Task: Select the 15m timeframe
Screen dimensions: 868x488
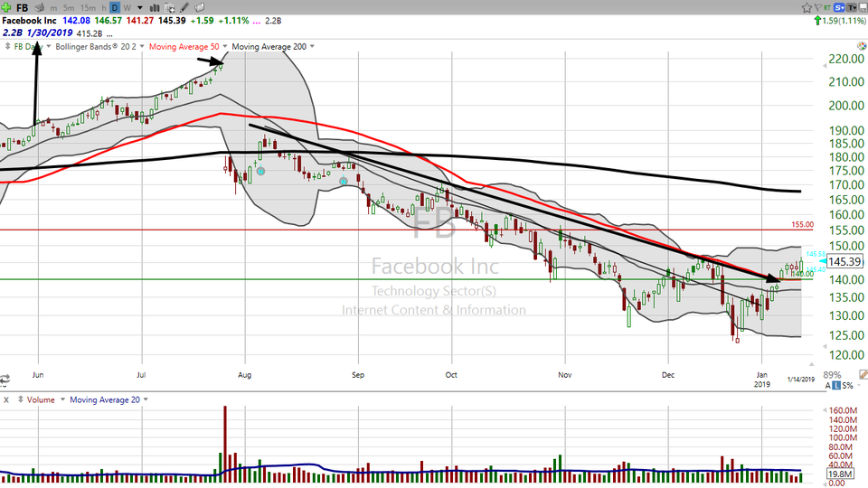Action: (88, 8)
